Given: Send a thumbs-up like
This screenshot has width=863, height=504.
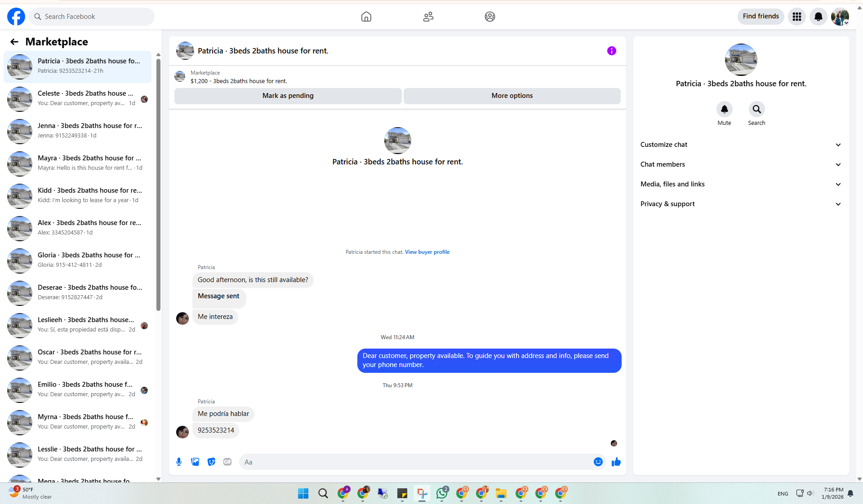Looking at the screenshot, I should click(616, 462).
